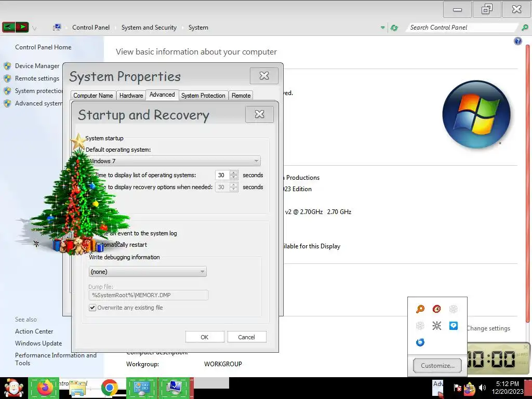Image resolution: width=532 pixels, height=399 pixels.
Task: Switch to Computer Name tab
Action: coord(93,96)
